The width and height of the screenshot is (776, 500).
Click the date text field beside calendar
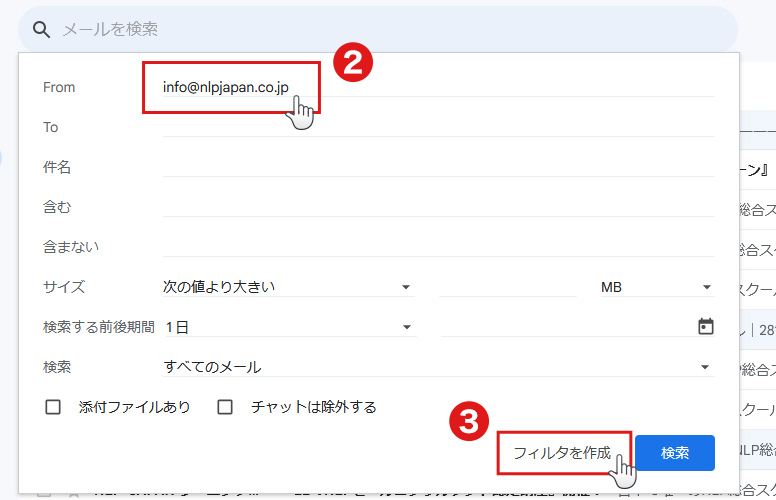(x=565, y=327)
